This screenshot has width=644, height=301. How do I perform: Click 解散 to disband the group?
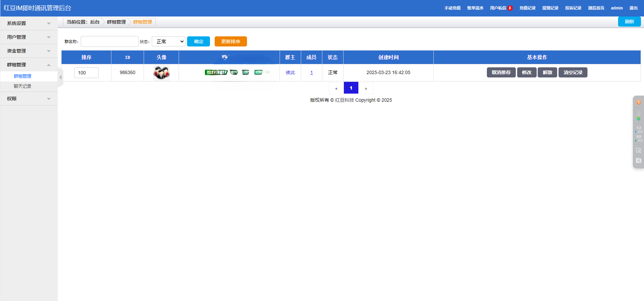tap(547, 72)
